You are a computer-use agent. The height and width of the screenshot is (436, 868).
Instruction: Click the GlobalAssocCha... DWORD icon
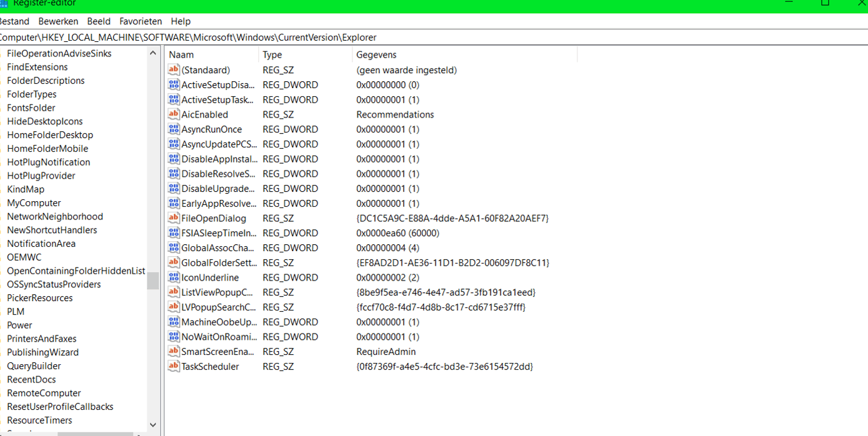pyautogui.click(x=174, y=247)
